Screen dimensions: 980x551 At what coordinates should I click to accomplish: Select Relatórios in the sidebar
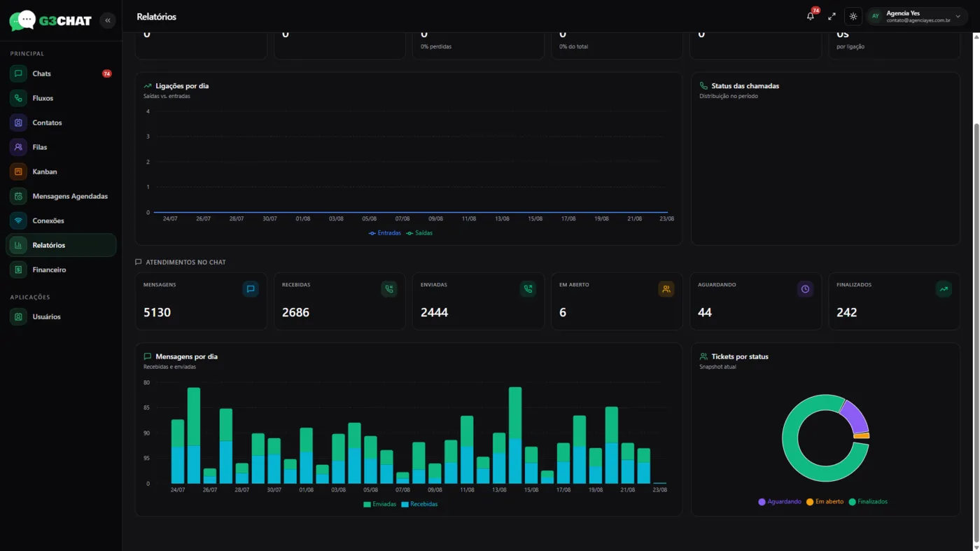point(61,245)
